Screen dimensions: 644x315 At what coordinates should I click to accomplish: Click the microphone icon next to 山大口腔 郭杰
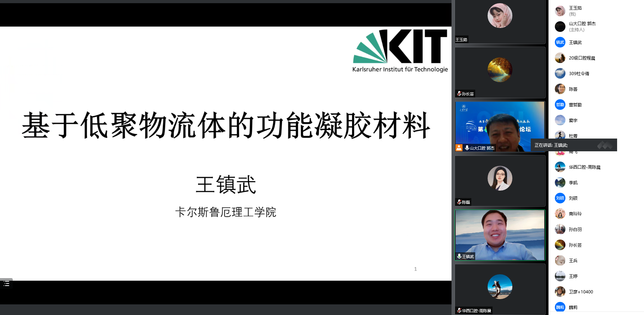coord(467,148)
